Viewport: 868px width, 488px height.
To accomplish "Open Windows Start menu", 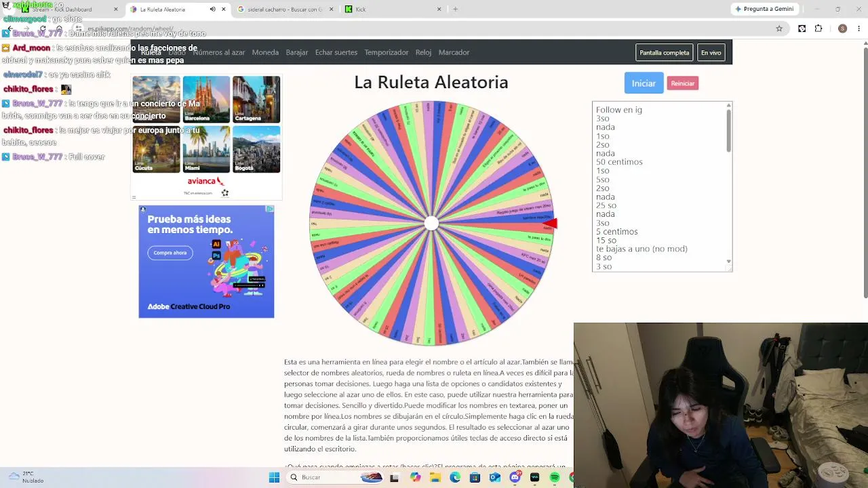I will point(274,477).
